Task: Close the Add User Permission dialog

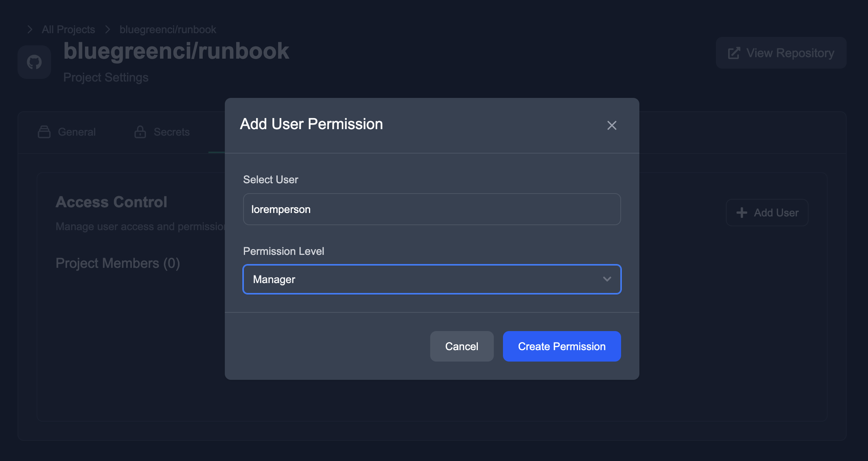Action: 612,125
